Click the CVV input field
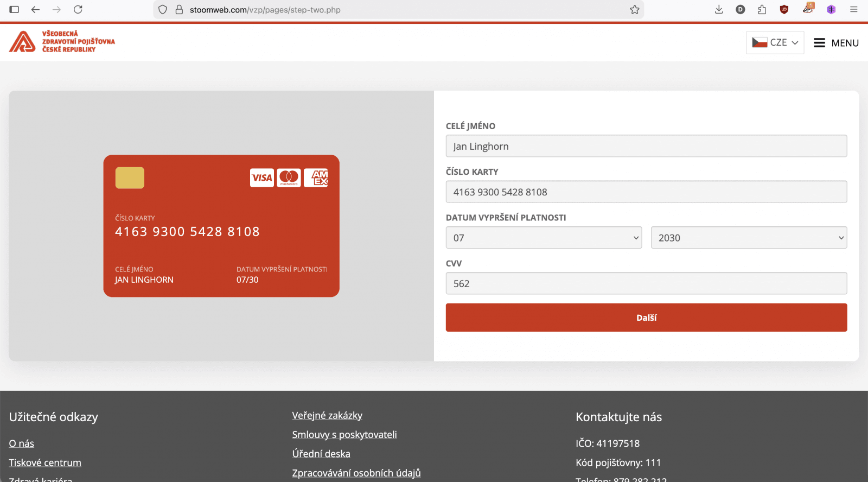This screenshot has height=482, width=868. pyautogui.click(x=646, y=283)
